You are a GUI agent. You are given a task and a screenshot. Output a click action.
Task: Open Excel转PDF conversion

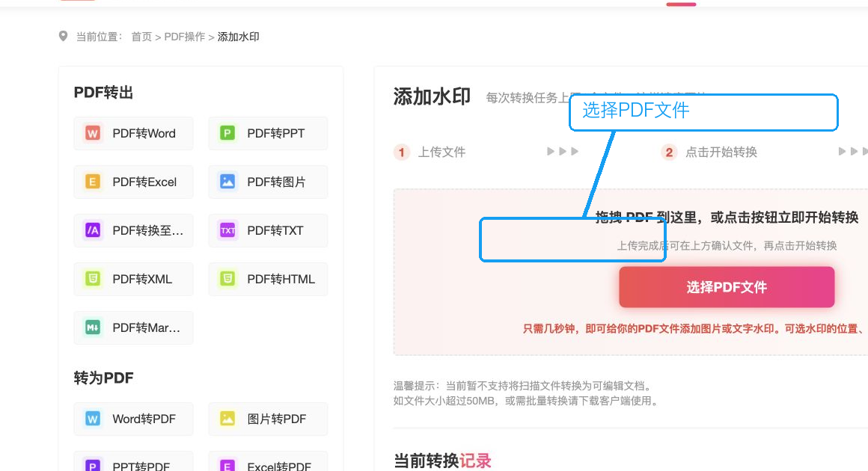[x=268, y=461]
